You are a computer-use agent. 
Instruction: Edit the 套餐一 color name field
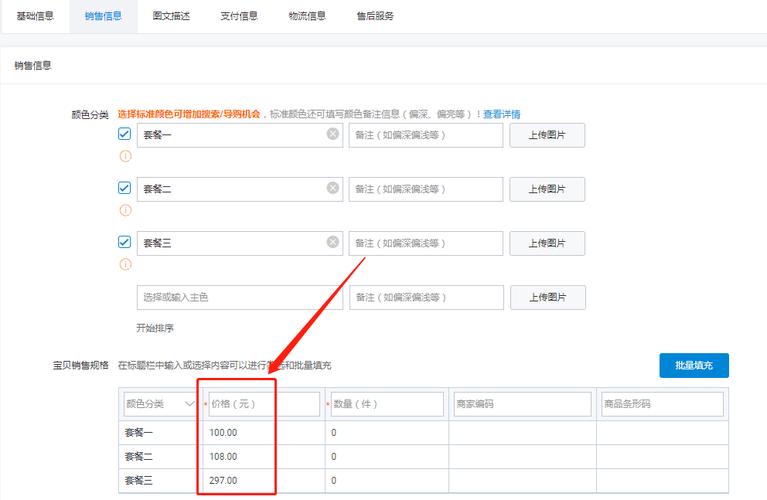240,135
